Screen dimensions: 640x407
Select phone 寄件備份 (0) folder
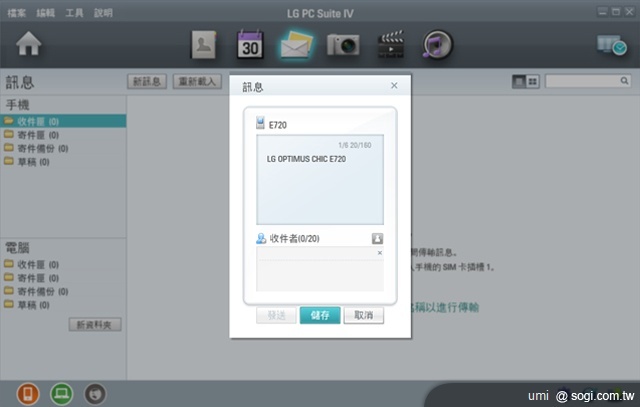click(63, 148)
